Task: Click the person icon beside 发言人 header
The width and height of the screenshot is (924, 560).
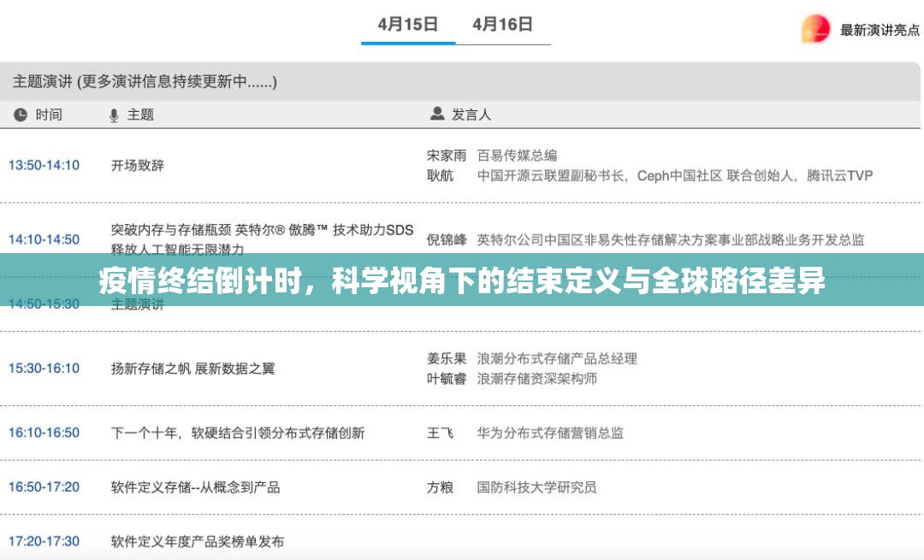Action: tap(435, 114)
